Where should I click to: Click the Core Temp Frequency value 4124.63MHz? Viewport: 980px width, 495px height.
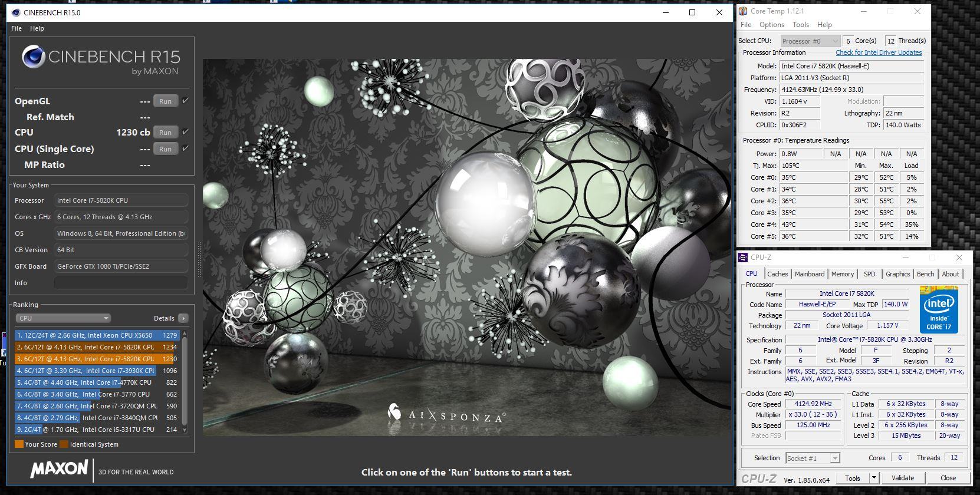(851, 90)
